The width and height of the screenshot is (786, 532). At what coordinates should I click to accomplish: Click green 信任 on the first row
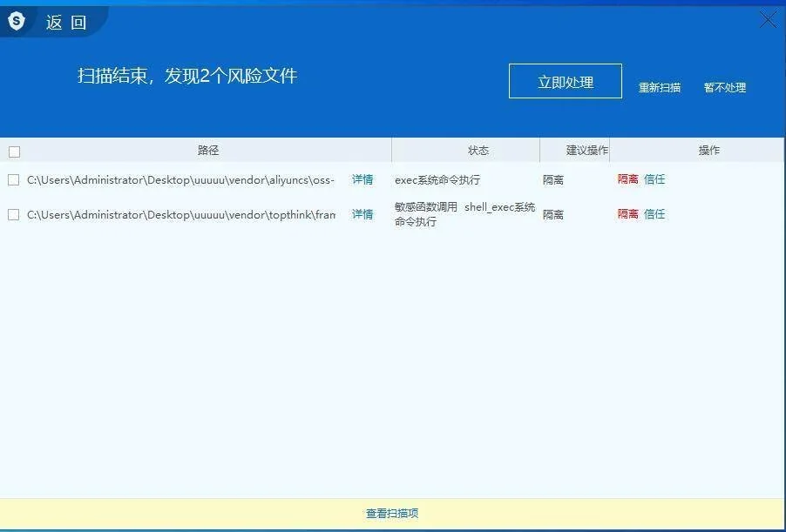[654, 179]
